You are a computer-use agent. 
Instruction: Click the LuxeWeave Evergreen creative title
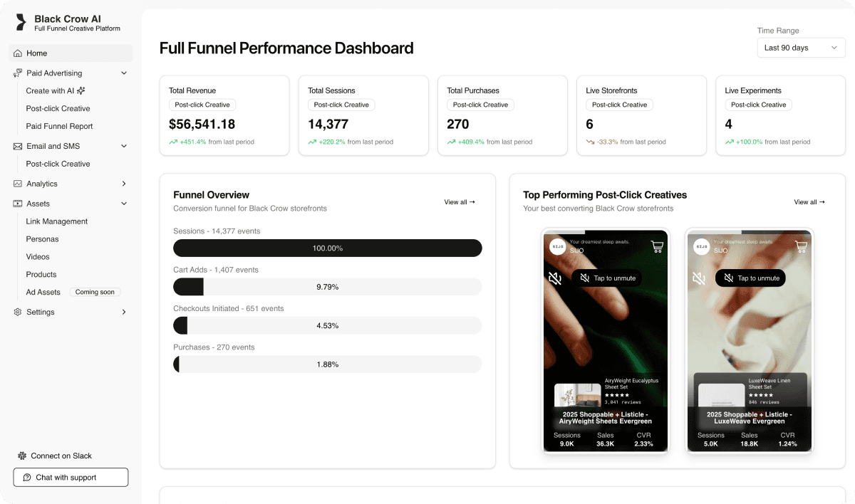(x=750, y=418)
